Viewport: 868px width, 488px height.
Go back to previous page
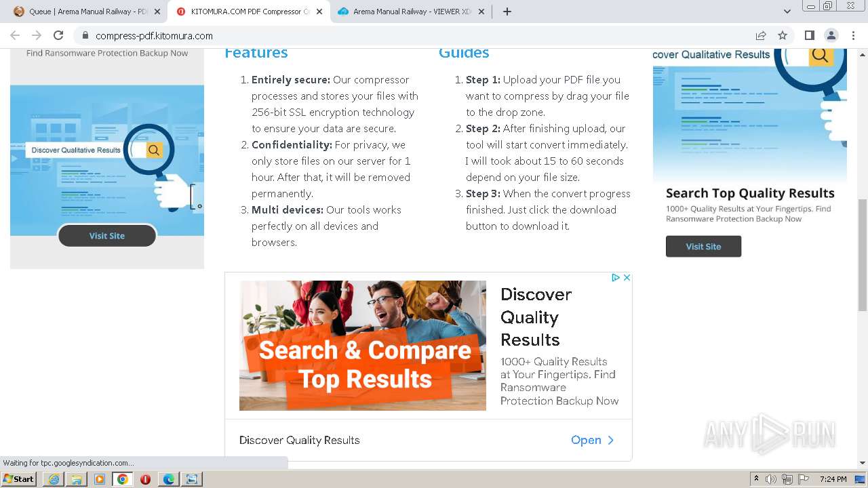tap(15, 35)
